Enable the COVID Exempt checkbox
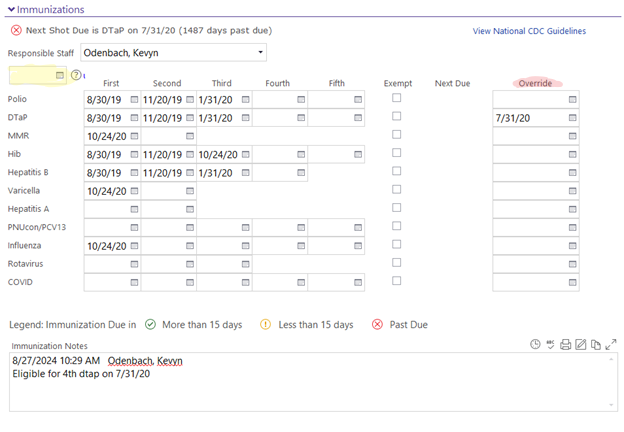 click(x=397, y=281)
